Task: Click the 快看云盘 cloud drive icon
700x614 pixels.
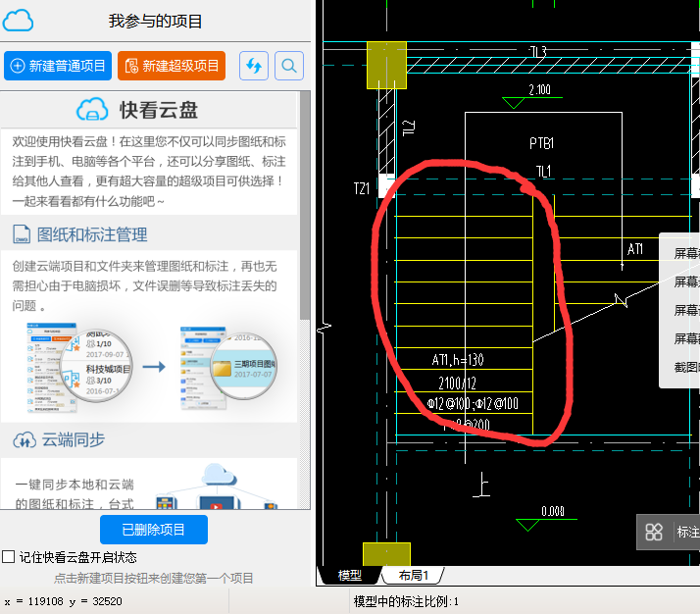Action: (x=92, y=110)
